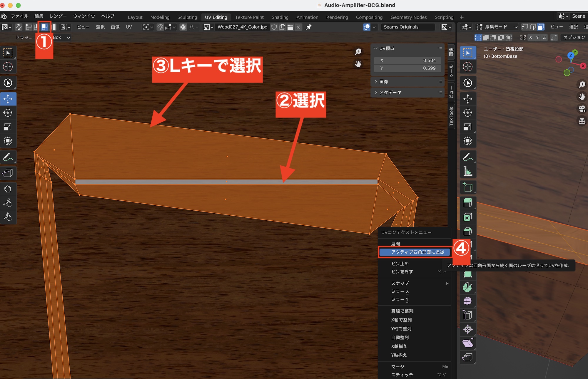The height and width of the screenshot is (379, 588).
Task: Toggle UV sync selection button
Action: (x=19, y=27)
